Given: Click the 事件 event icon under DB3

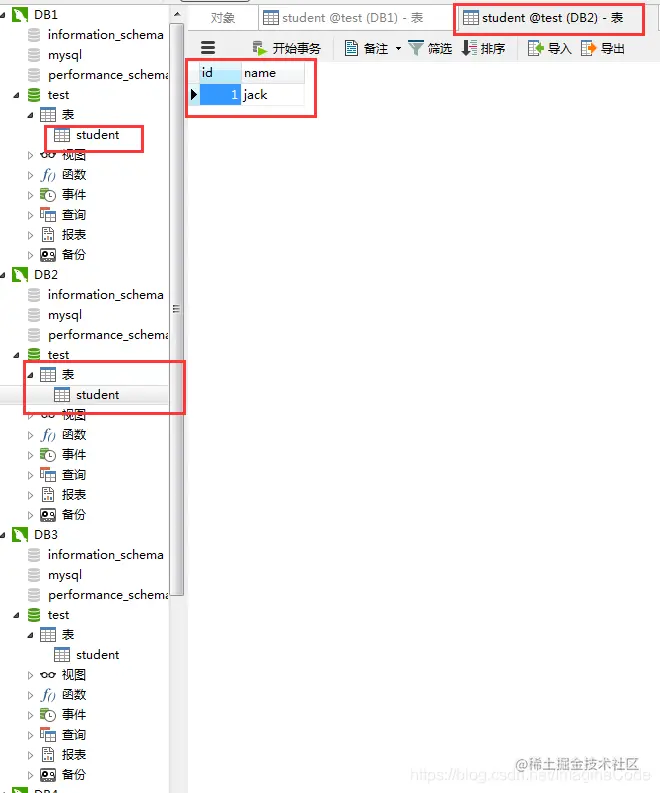Looking at the screenshot, I should (x=48, y=715).
